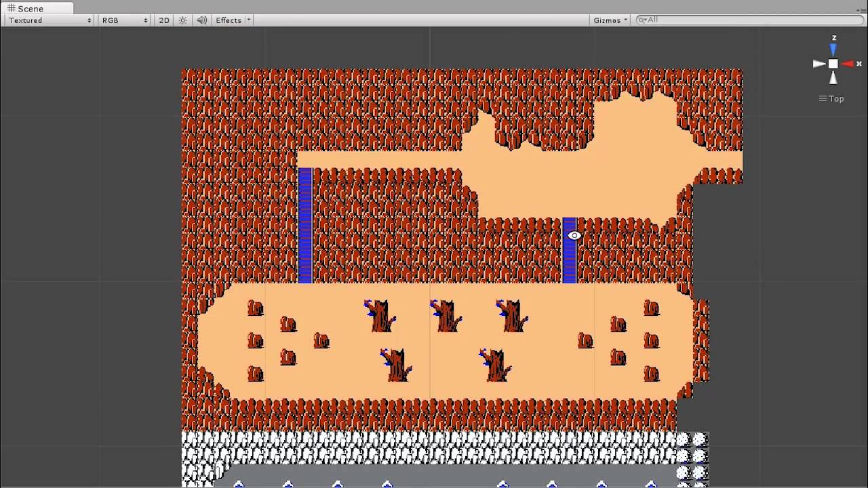868x488 pixels.
Task: Open the search filter magnifier dropdown
Action: (643, 20)
